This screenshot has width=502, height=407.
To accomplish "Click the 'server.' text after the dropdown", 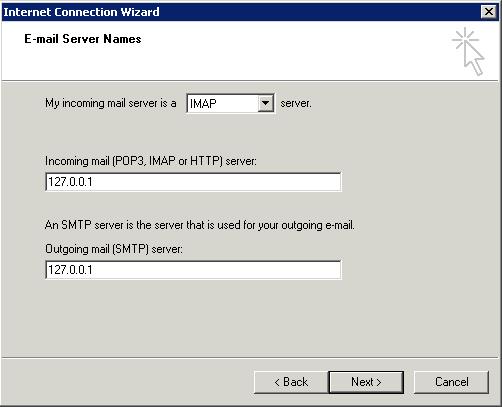I will click(x=296, y=104).
